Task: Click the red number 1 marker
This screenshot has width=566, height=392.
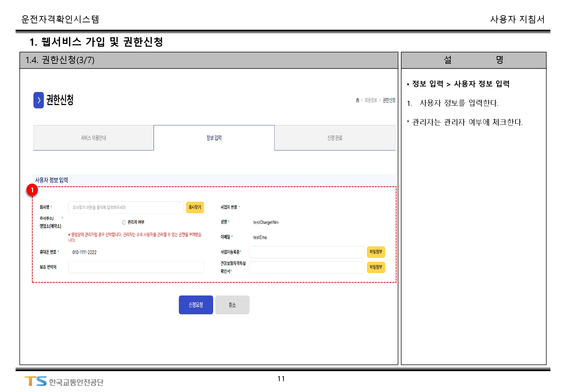Action: (32, 190)
